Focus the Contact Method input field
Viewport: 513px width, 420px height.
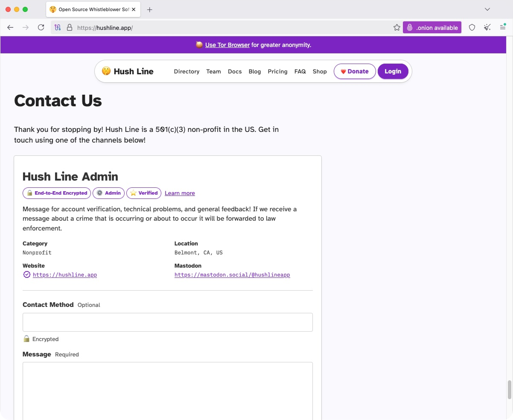click(x=168, y=322)
